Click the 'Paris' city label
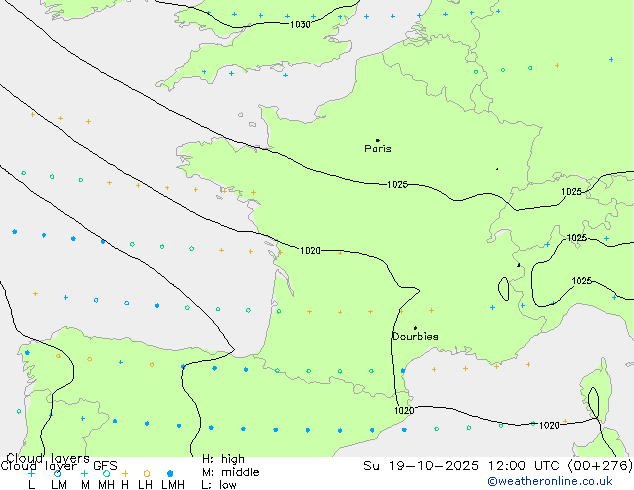 [x=378, y=148]
